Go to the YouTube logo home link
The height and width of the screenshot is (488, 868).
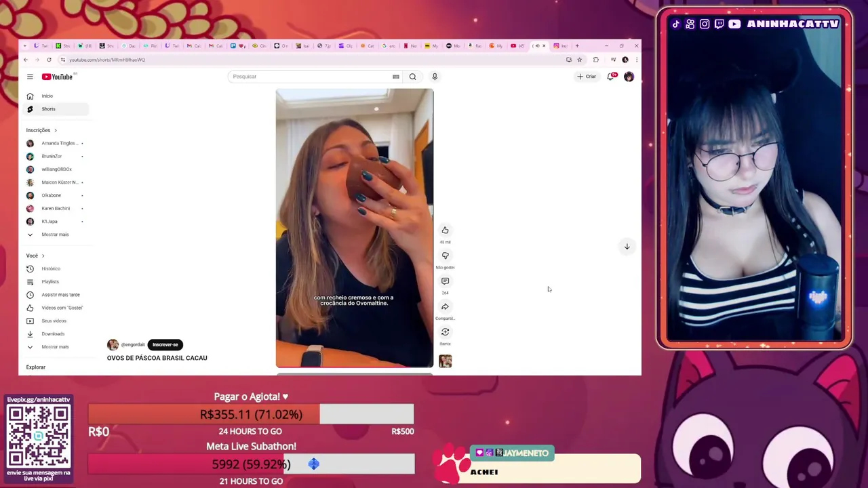tap(57, 77)
